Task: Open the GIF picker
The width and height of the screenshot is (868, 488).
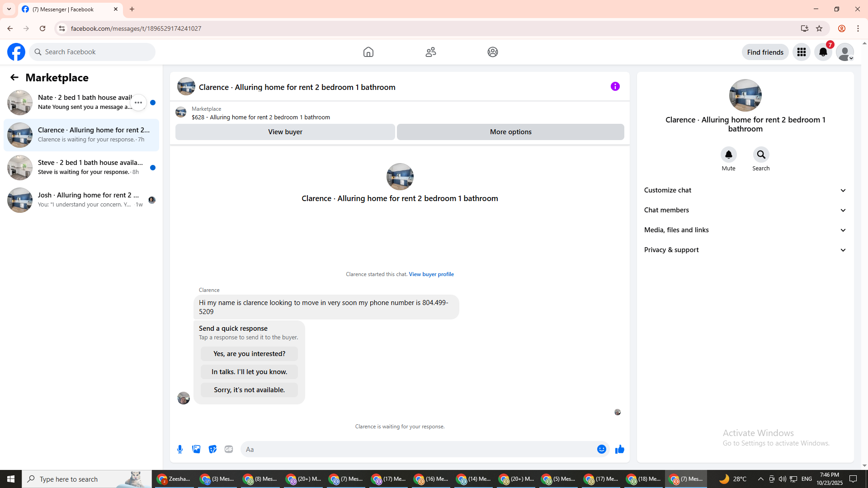Action: point(229,449)
